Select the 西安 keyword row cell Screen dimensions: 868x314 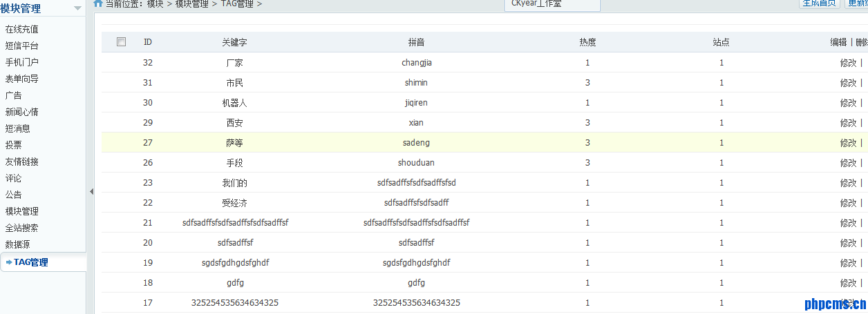[234, 123]
